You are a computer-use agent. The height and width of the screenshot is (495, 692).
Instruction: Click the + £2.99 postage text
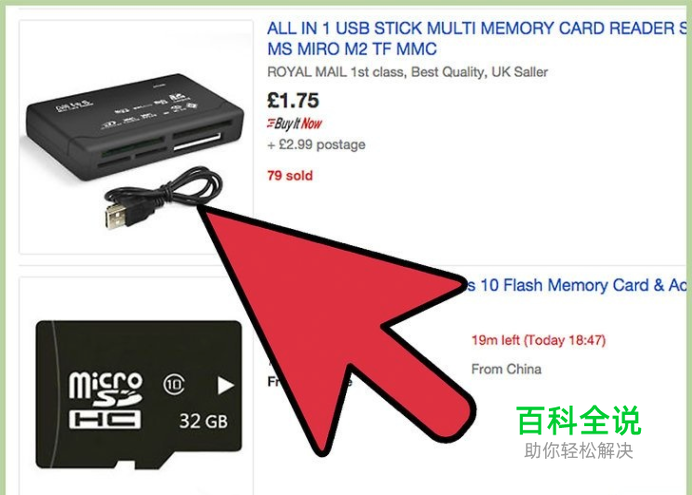[316, 145]
